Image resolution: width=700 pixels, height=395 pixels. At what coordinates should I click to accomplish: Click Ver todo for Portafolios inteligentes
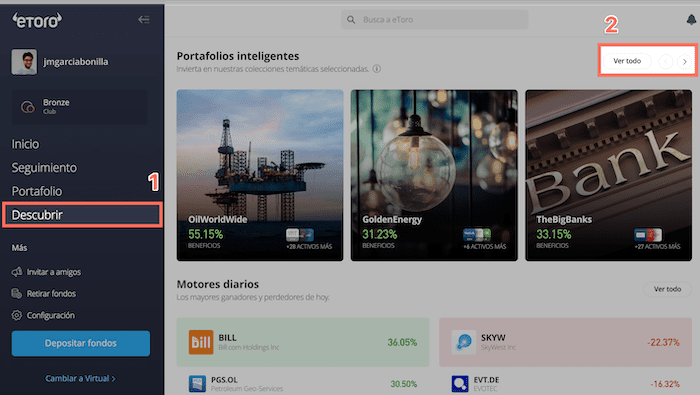coord(627,61)
